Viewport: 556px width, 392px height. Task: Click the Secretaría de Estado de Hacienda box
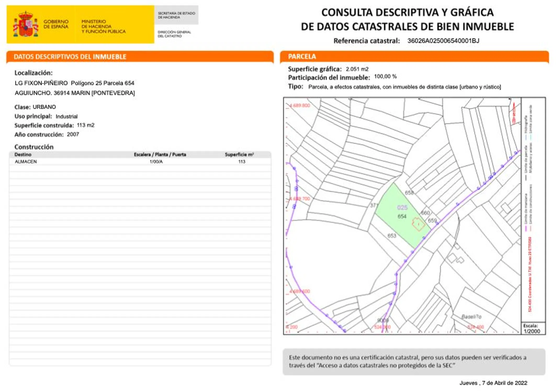pos(176,15)
